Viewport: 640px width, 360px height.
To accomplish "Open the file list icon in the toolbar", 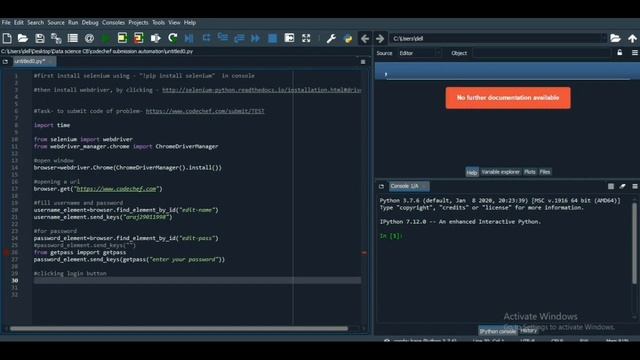I will click(x=73, y=38).
